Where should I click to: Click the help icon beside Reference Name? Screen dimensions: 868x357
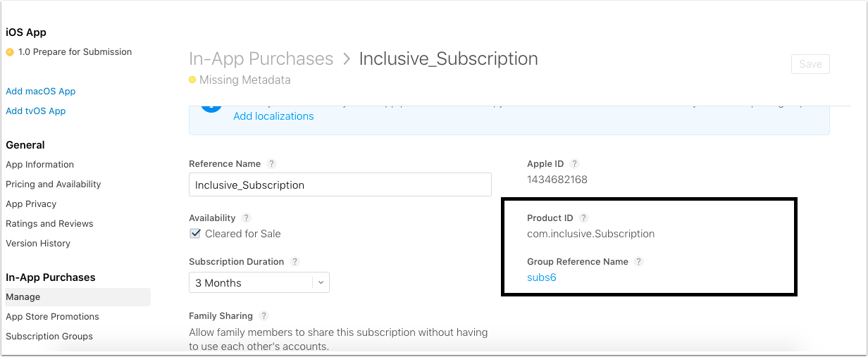click(272, 164)
